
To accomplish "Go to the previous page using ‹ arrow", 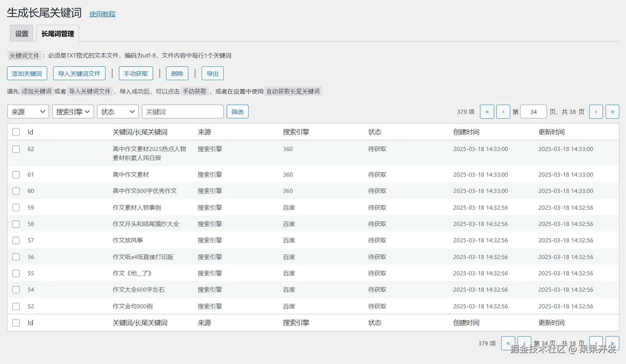I will [x=503, y=111].
